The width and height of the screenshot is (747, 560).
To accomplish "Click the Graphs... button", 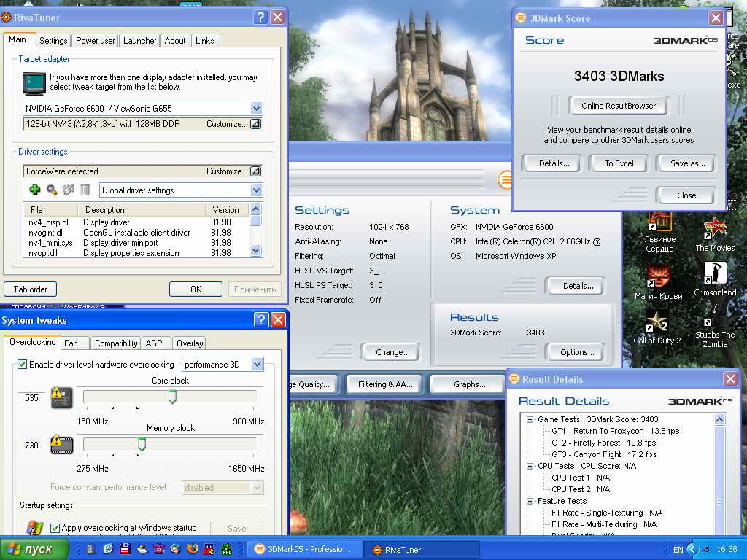I will (469, 384).
